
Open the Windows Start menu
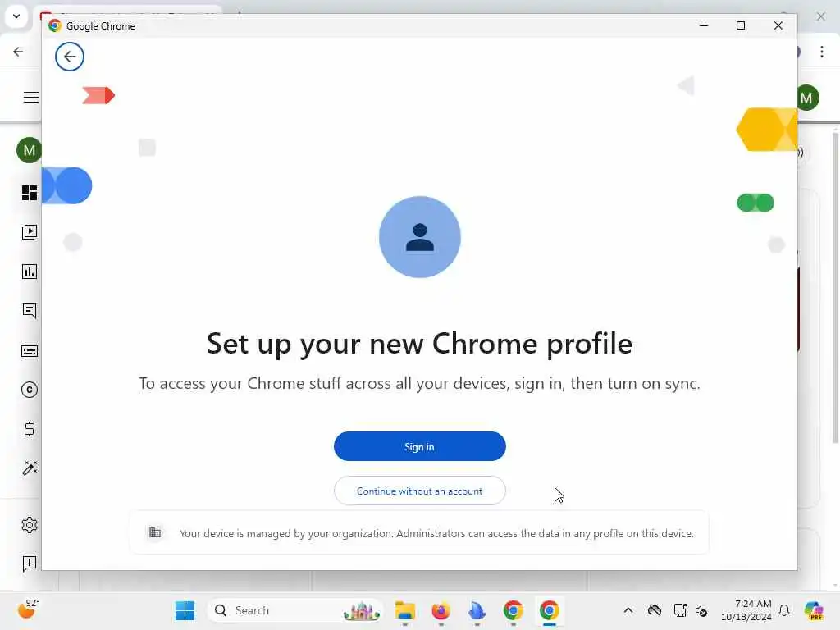(185, 610)
